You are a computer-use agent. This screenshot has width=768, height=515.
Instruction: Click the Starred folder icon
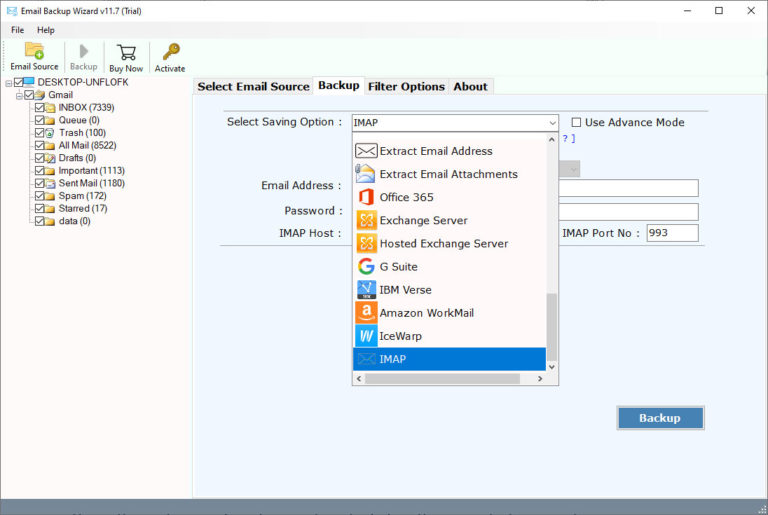click(50, 208)
